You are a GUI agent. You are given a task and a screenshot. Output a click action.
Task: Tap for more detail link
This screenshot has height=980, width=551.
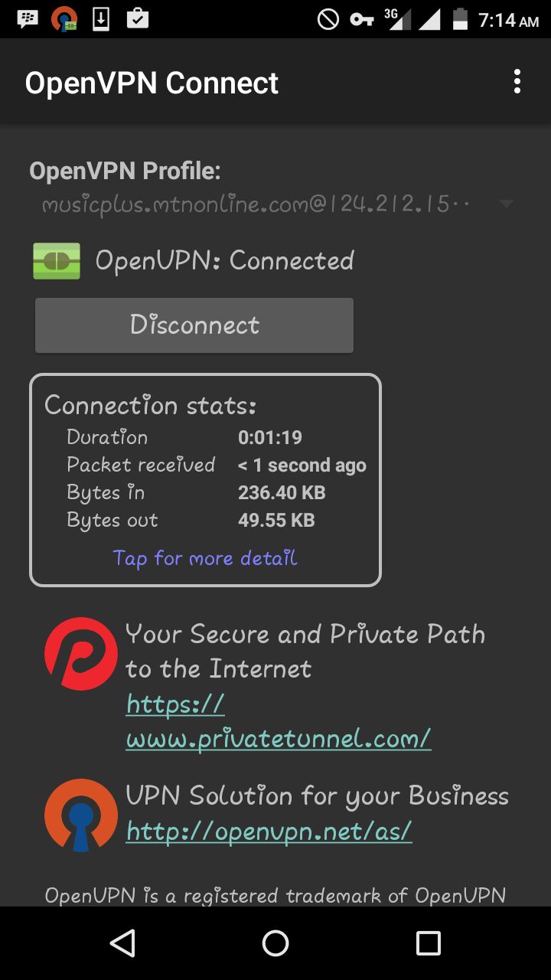[205, 558]
